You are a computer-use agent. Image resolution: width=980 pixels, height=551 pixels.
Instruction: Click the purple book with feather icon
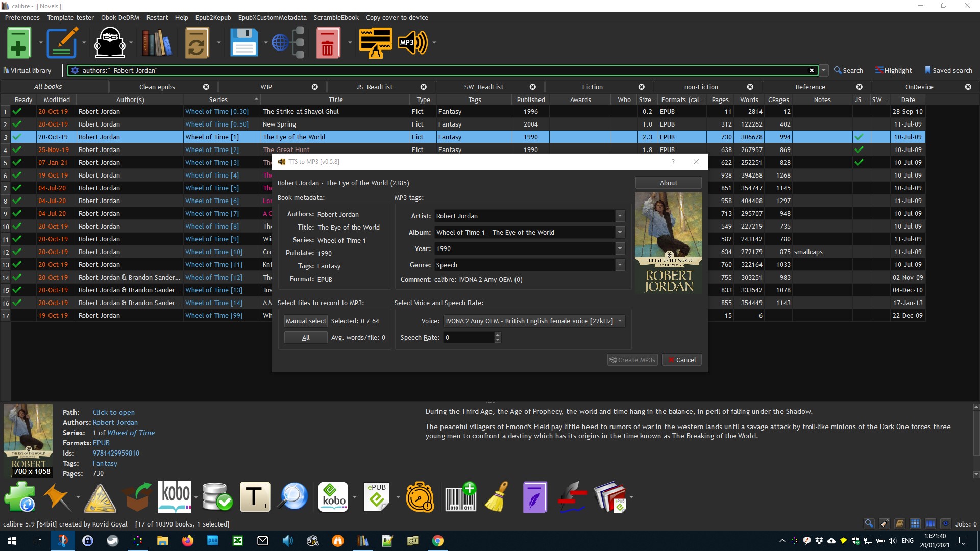pos(535,497)
